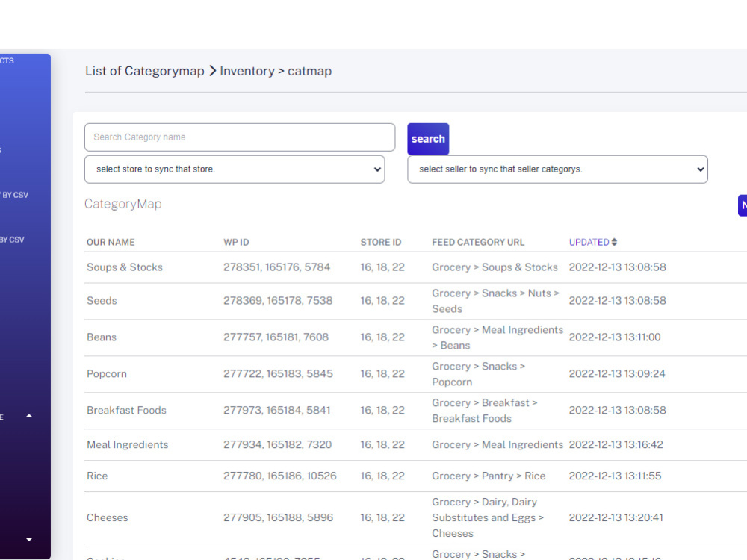Open the catmap breadcrumb link
Screen dimensions: 747x560
click(309, 71)
